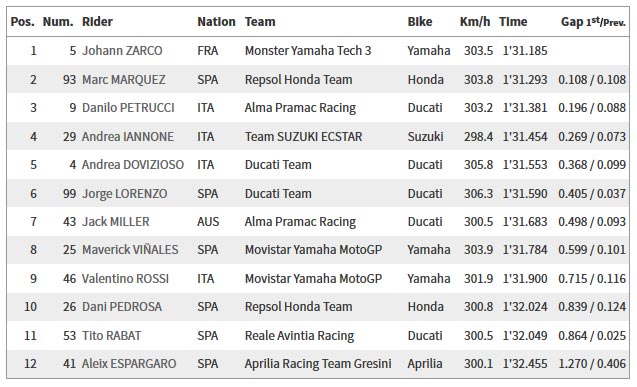This screenshot has height=387, width=637.
Task: Click the Pos. column header
Action: click(23, 22)
